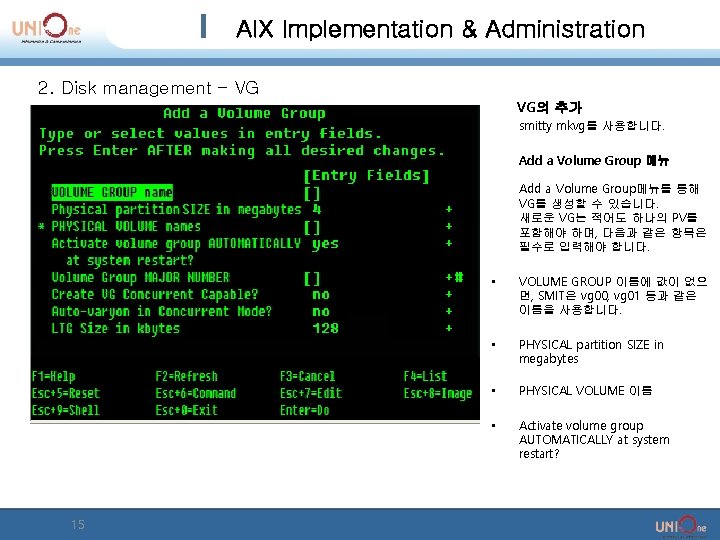
Task: Click the 'Activate volume group AUTOMATICALLY' label
Action: tap(176, 244)
